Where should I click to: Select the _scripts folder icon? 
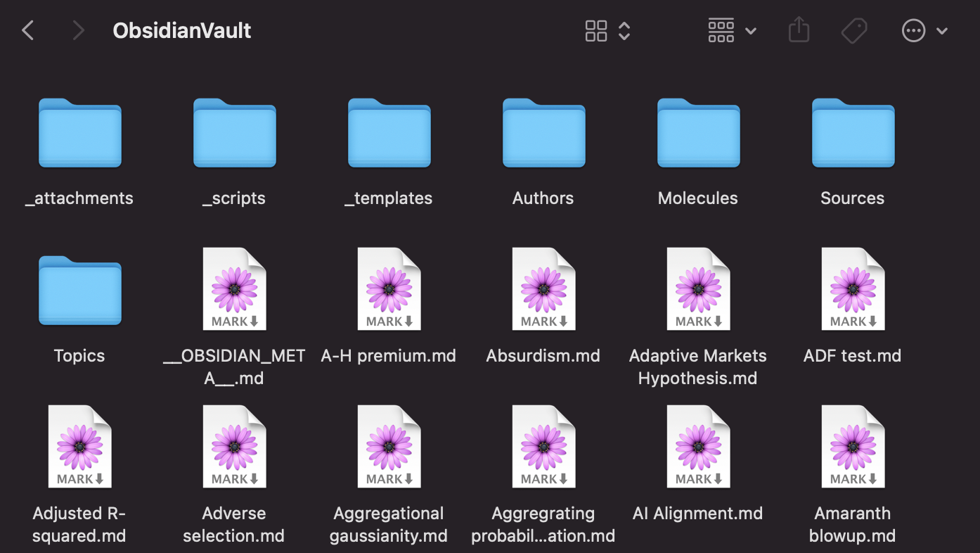tap(234, 133)
